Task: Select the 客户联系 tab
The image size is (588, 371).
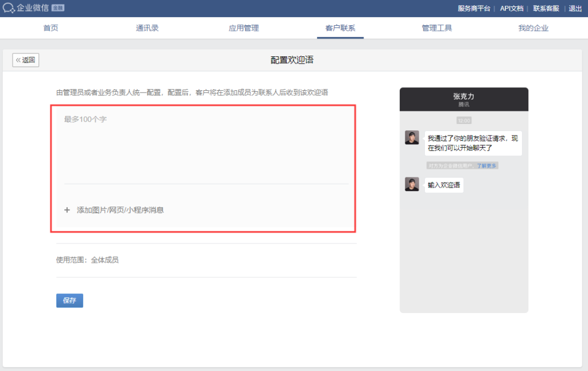Action: point(340,28)
